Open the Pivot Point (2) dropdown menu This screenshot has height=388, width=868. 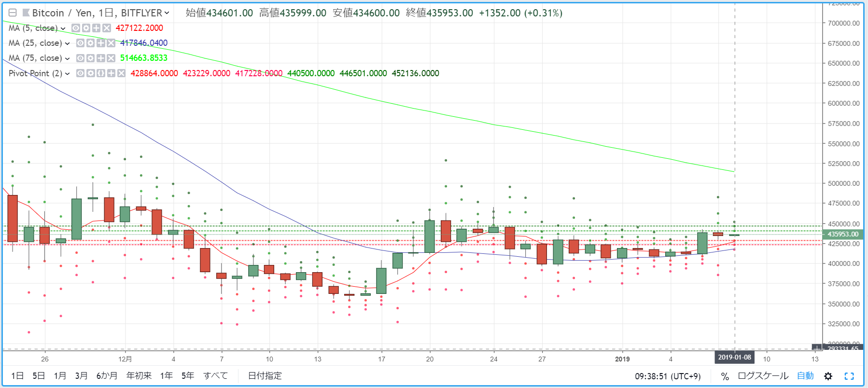pos(67,74)
